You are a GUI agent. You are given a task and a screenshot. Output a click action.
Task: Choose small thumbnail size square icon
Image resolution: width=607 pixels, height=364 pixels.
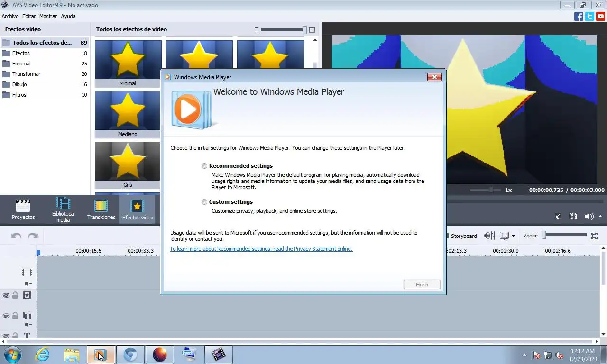click(257, 29)
